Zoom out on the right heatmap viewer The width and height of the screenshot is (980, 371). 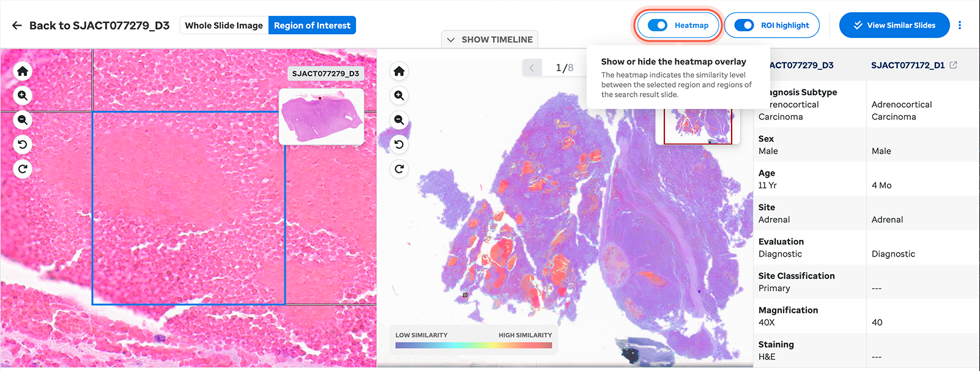tap(399, 120)
